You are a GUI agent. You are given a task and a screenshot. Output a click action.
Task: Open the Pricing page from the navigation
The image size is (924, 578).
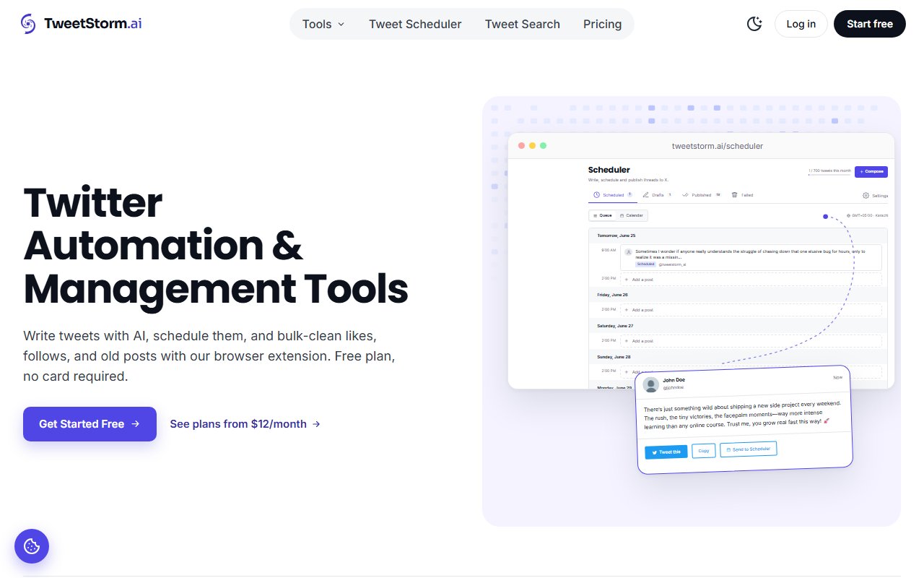coord(602,24)
